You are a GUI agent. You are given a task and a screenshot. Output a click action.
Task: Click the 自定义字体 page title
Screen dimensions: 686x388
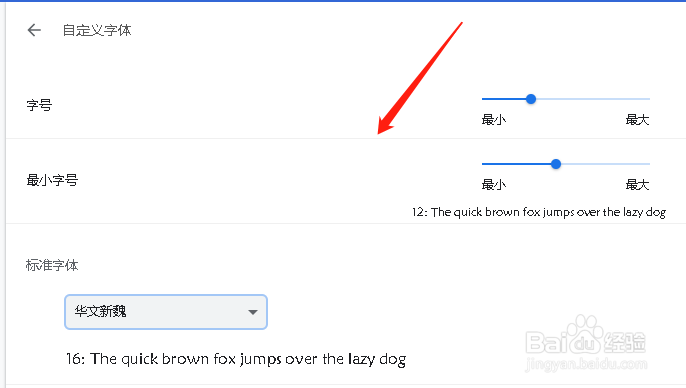pos(97,30)
